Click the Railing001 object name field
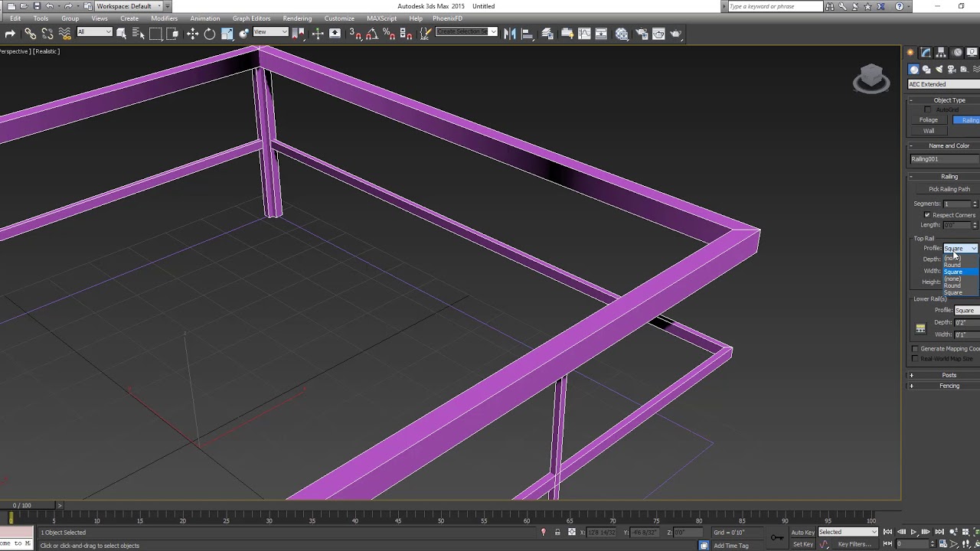The width and height of the screenshot is (980, 551). click(x=945, y=159)
